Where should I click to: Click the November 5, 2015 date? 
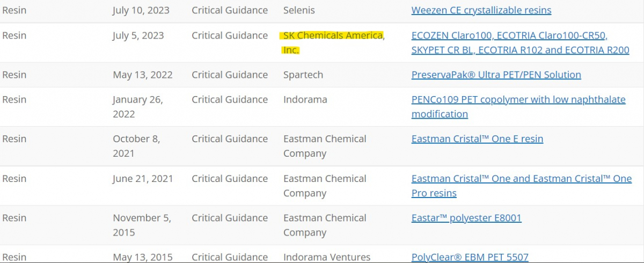tap(142, 225)
